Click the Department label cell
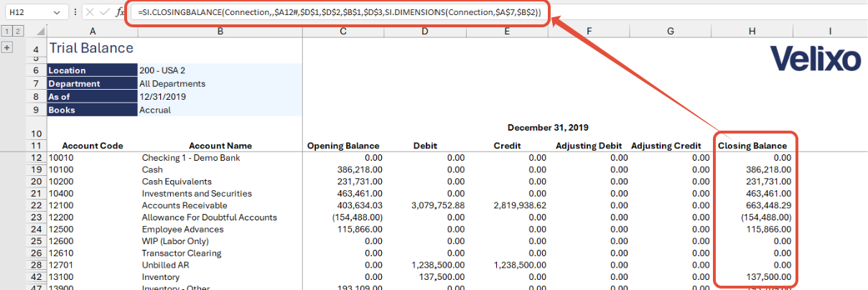Image resolution: width=868 pixels, height=290 pixels. 93,83
